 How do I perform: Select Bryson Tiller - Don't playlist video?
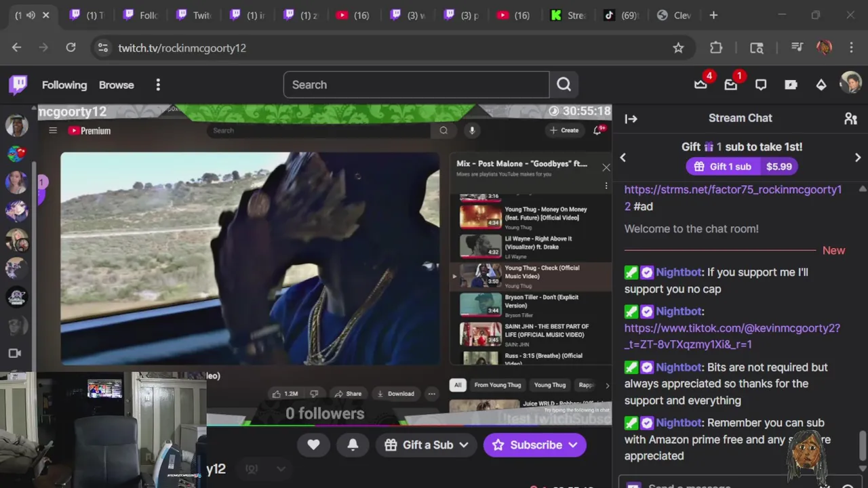point(531,305)
